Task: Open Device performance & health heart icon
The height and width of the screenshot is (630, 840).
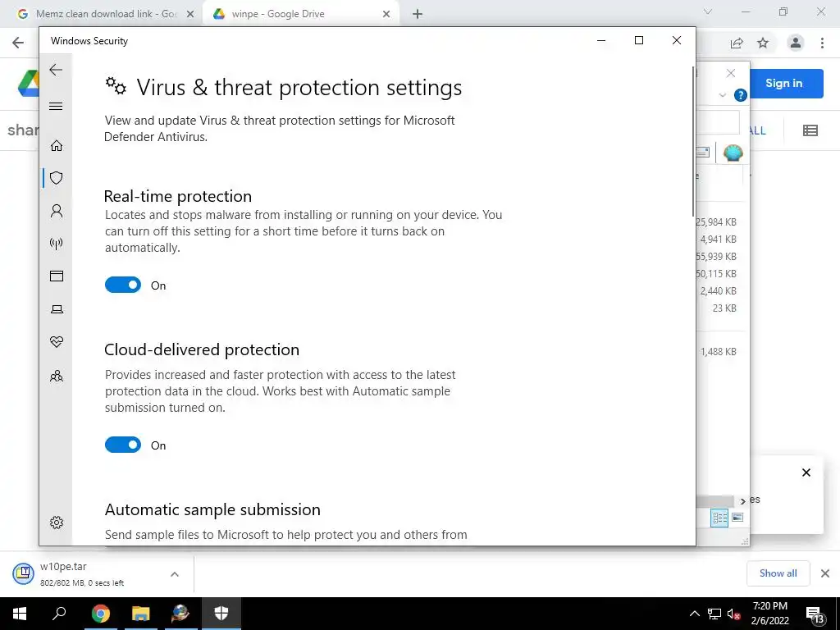Action: [57, 342]
